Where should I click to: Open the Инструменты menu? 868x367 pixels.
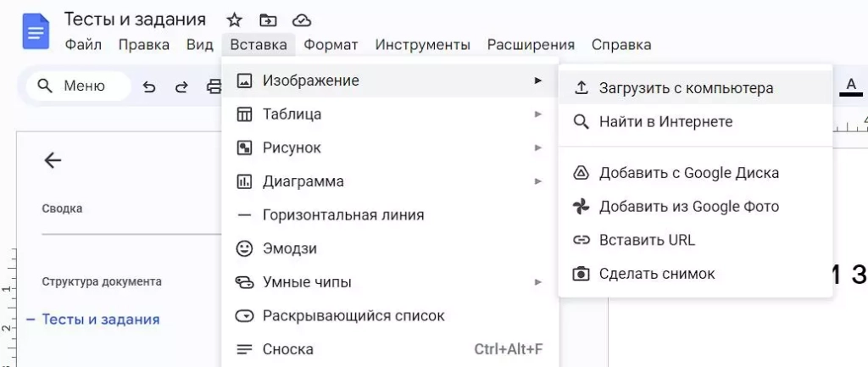pyautogui.click(x=423, y=44)
